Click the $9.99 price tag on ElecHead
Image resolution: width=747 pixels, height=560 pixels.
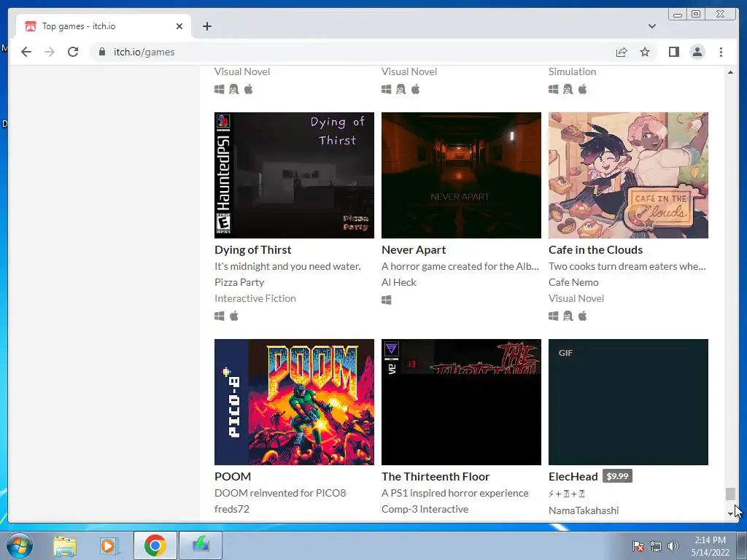(x=617, y=476)
